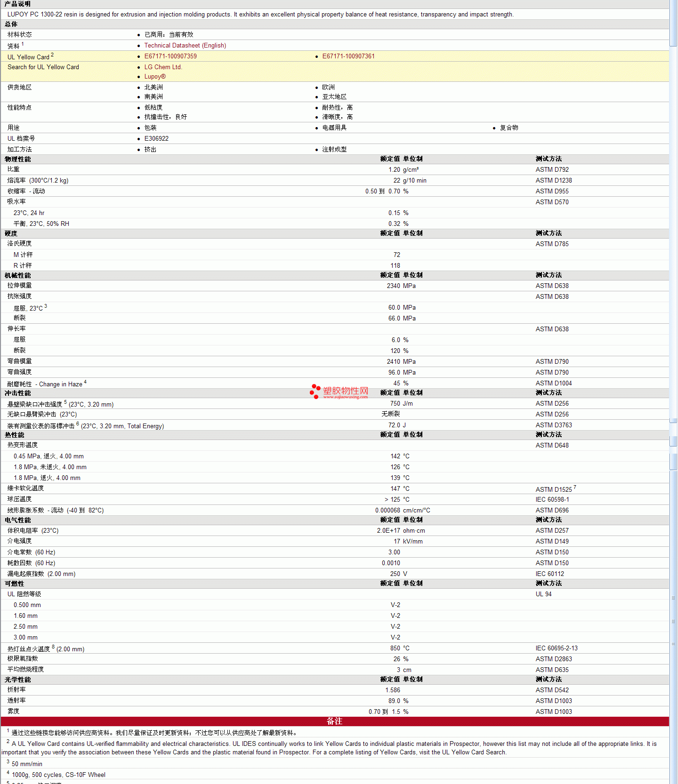Viewport: 678px width, 784px height.
Task: Click the footnote '50 mm/min'
Action: [27, 764]
